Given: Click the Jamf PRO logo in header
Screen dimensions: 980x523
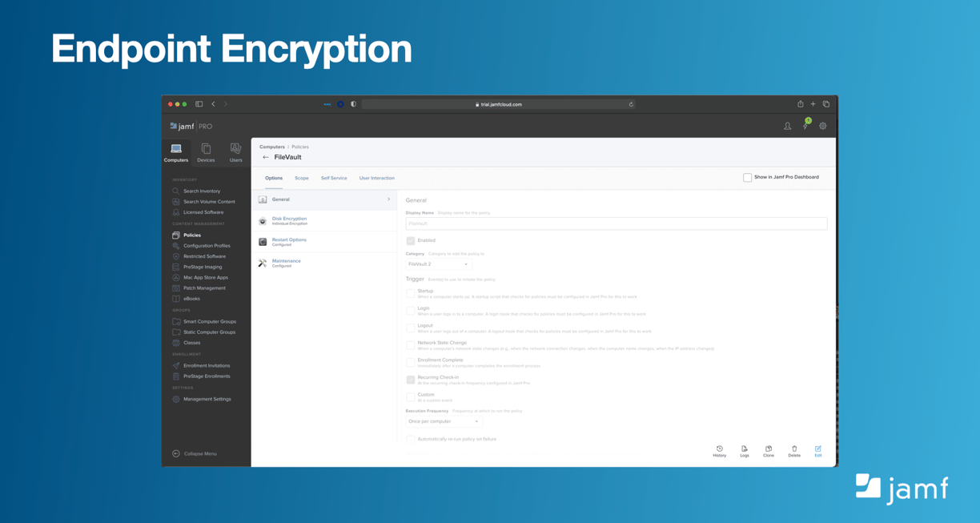Looking at the screenshot, I should point(191,127).
